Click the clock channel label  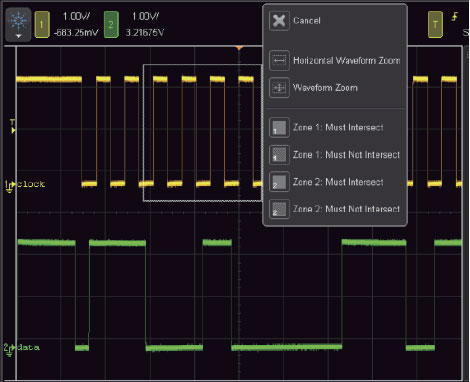31,184
